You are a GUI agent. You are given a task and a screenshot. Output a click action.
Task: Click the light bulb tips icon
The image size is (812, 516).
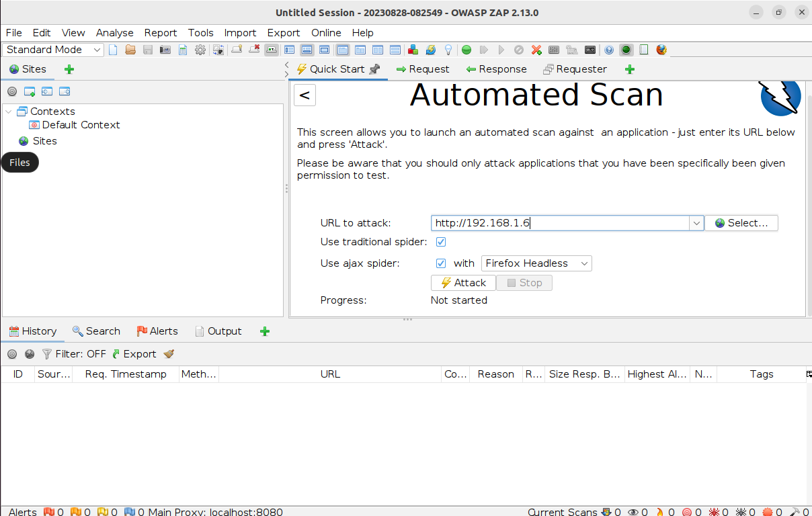coord(448,50)
